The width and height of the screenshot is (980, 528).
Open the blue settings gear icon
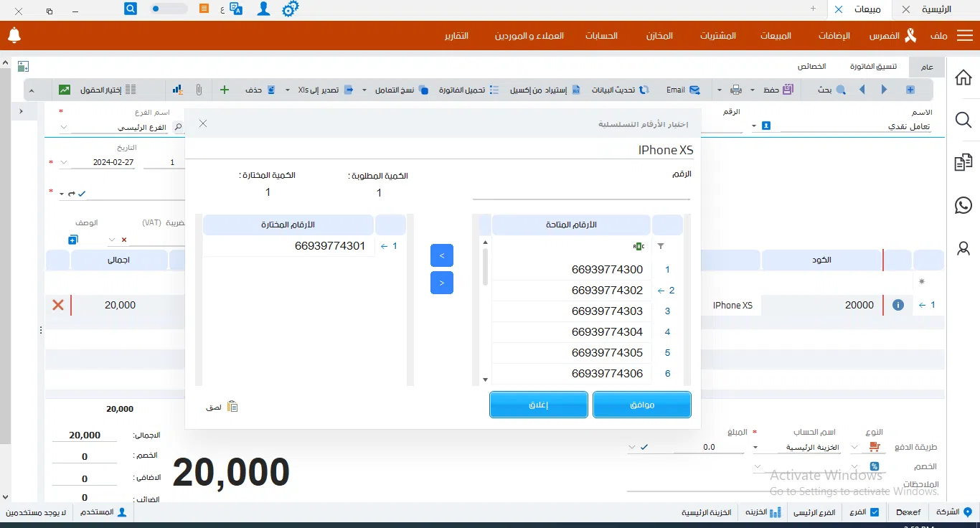click(290, 9)
